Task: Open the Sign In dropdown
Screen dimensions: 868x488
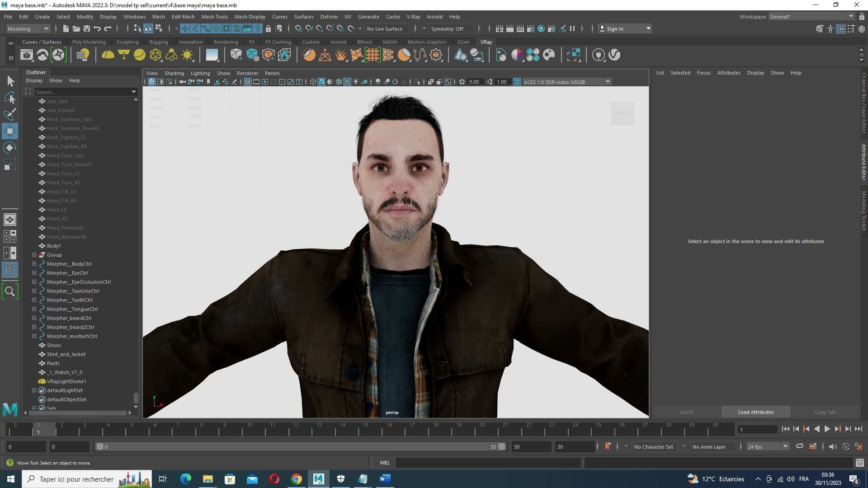Action: pos(625,29)
